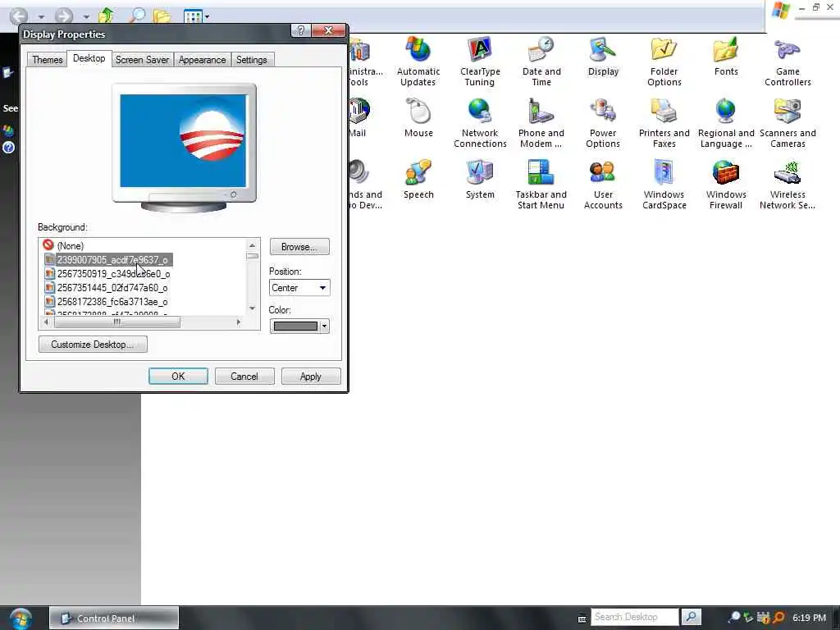Open Taskbar and Start Menu settings
The height and width of the screenshot is (630, 840).
tap(541, 185)
